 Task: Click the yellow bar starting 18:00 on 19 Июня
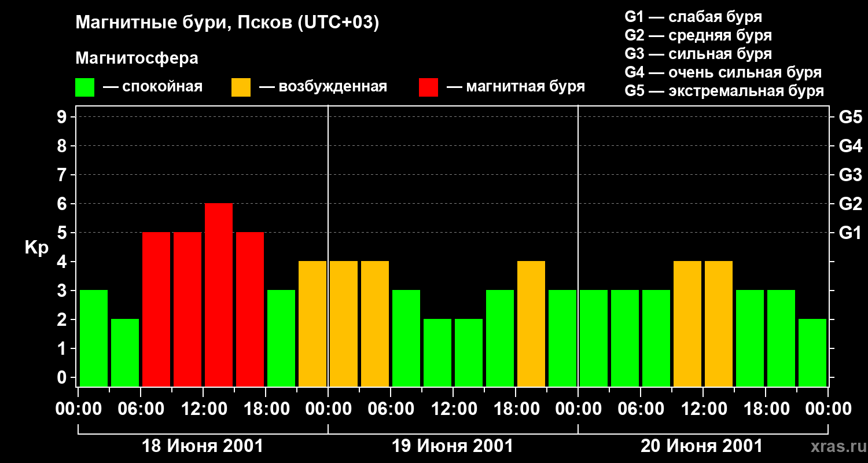click(x=531, y=324)
